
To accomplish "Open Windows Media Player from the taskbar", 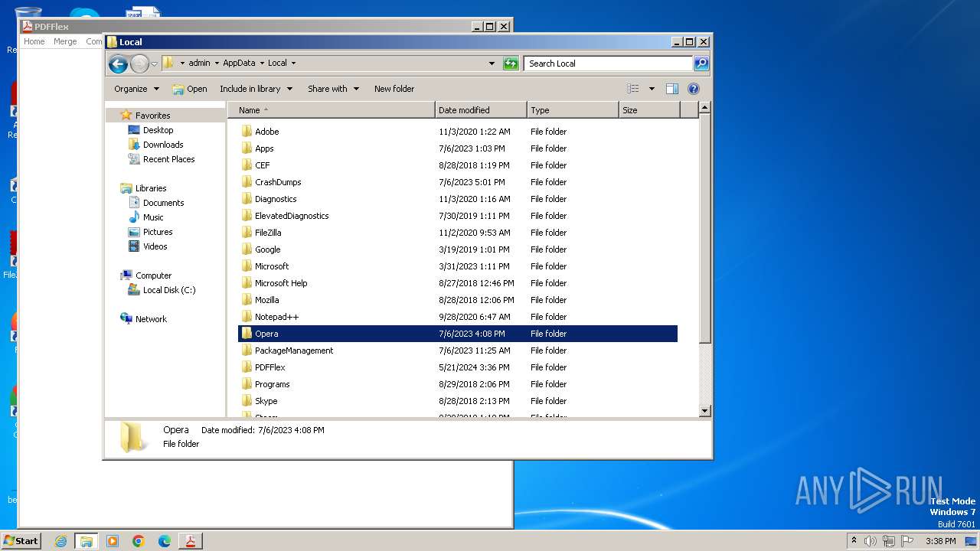I will (113, 541).
